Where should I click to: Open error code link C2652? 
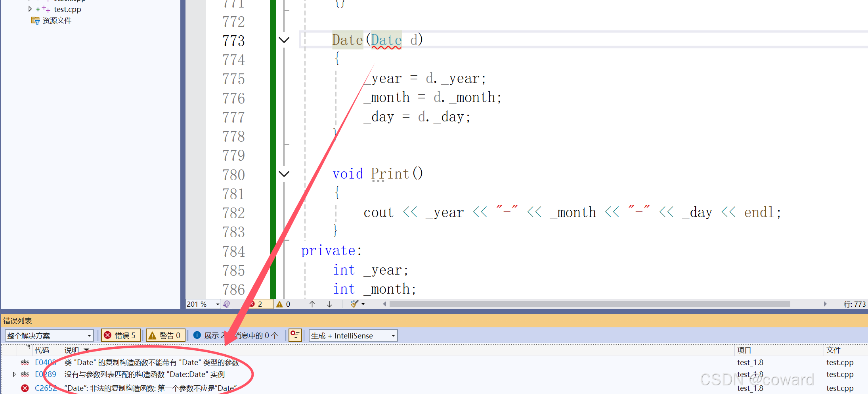tap(46, 388)
